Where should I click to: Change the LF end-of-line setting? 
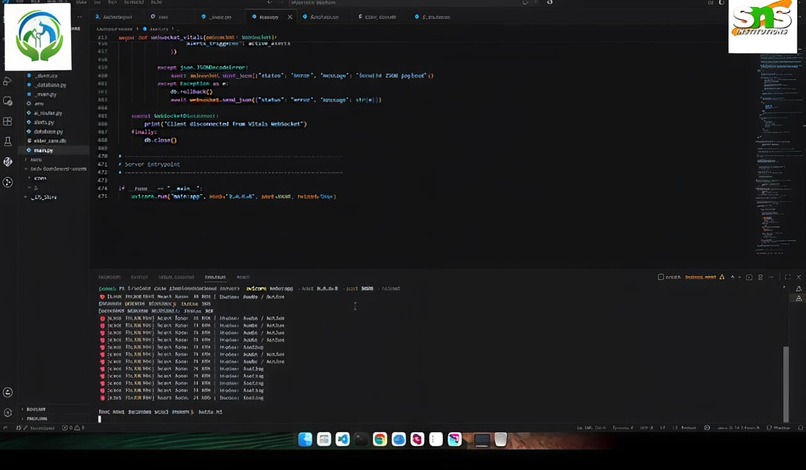tap(663, 428)
